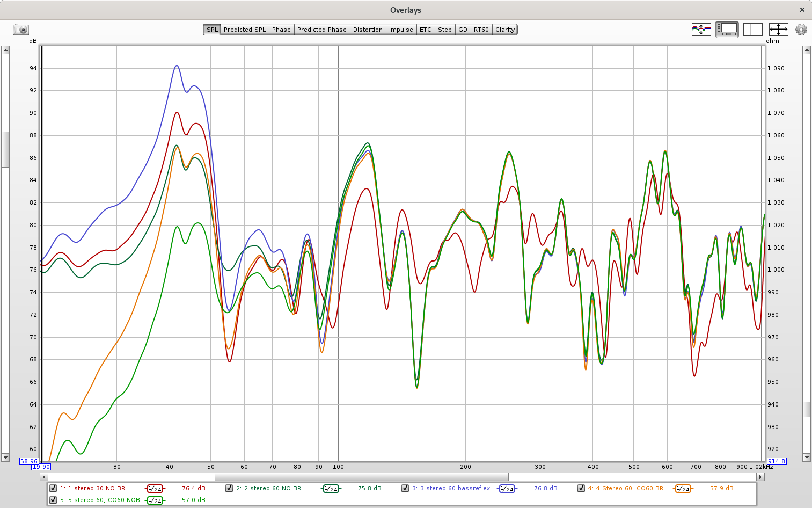This screenshot has height=508, width=812.
Task: Toggle the show scrollbars graph icon
Action: coord(727,30)
